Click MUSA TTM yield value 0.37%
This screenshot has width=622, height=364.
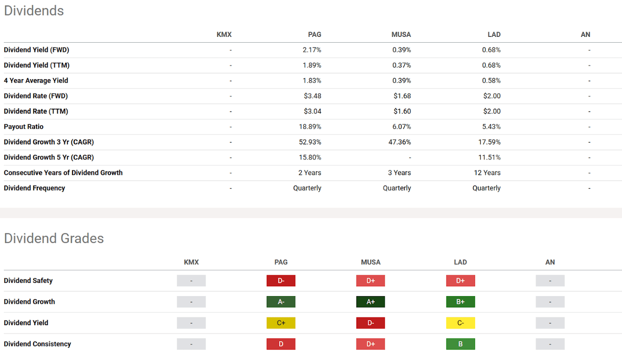click(402, 65)
